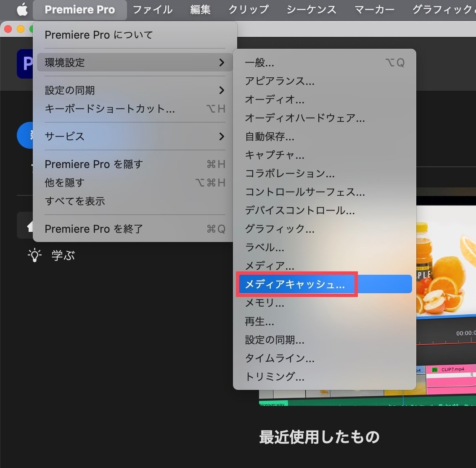
Task: Open トリミング... preferences
Action: coord(324,377)
